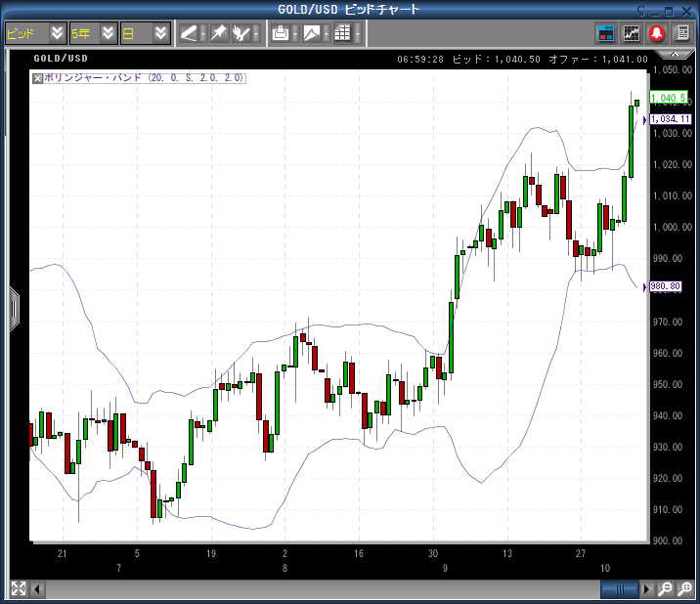Click the print chart icon
The height and width of the screenshot is (604, 700).
click(x=281, y=33)
